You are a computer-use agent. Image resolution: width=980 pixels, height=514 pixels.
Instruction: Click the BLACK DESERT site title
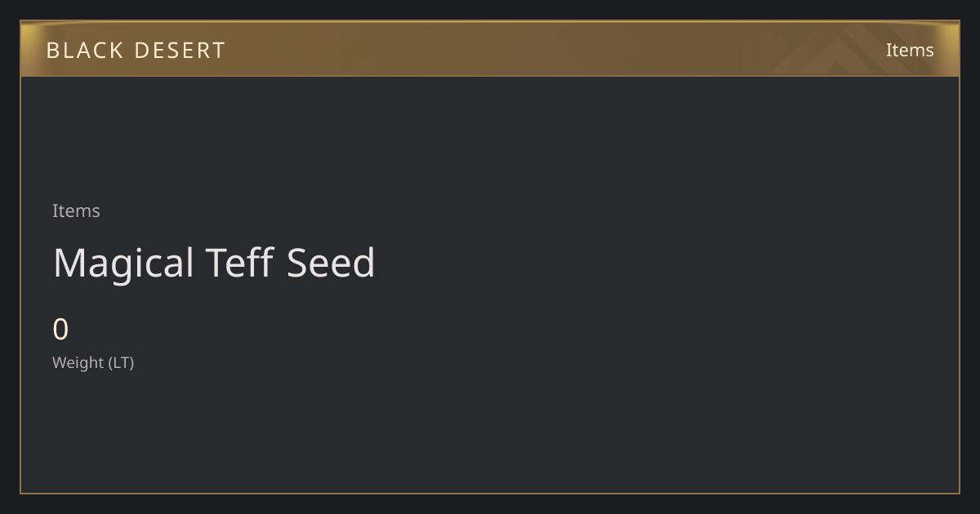[x=136, y=50]
